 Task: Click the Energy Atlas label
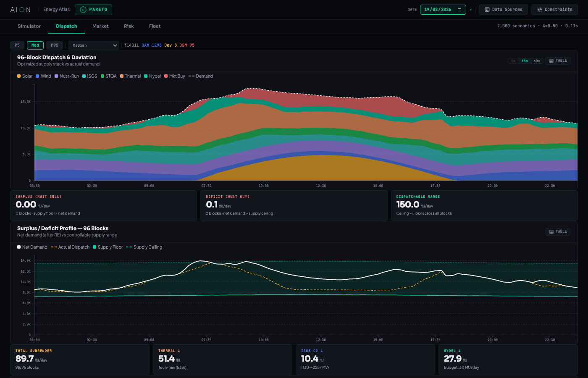tap(56, 9)
